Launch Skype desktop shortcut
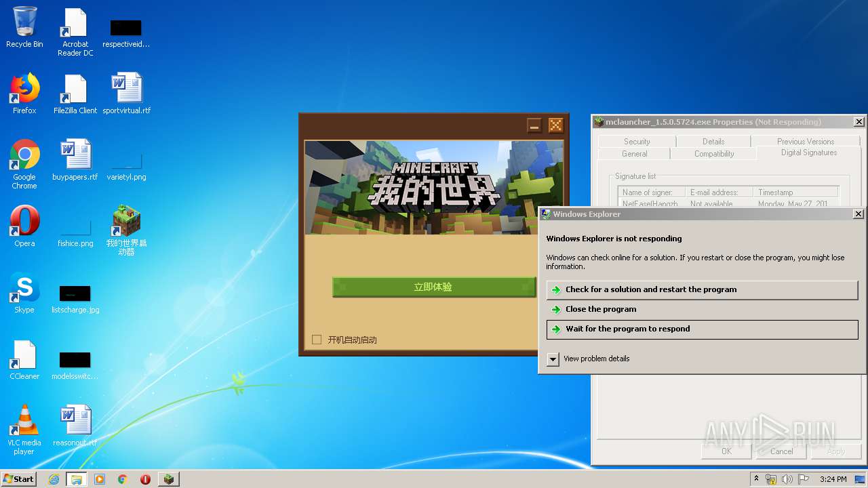The width and height of the screenshot is (868, 488). [24, 293]
